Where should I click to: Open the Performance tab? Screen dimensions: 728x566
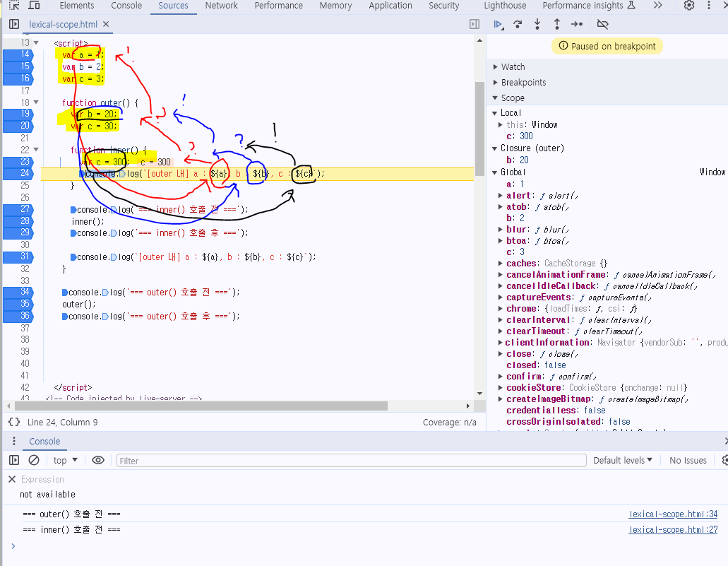[x=279, y=6]
